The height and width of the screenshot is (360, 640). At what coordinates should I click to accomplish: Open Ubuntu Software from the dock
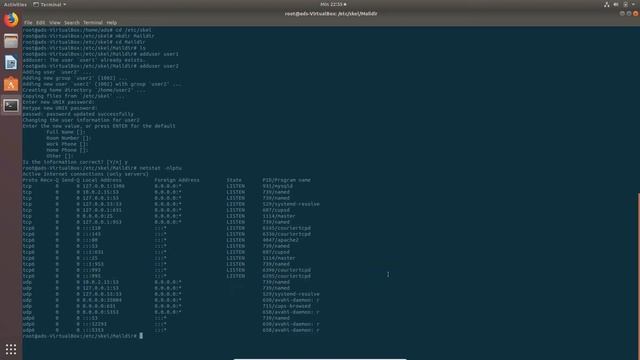tap(11, 84)
